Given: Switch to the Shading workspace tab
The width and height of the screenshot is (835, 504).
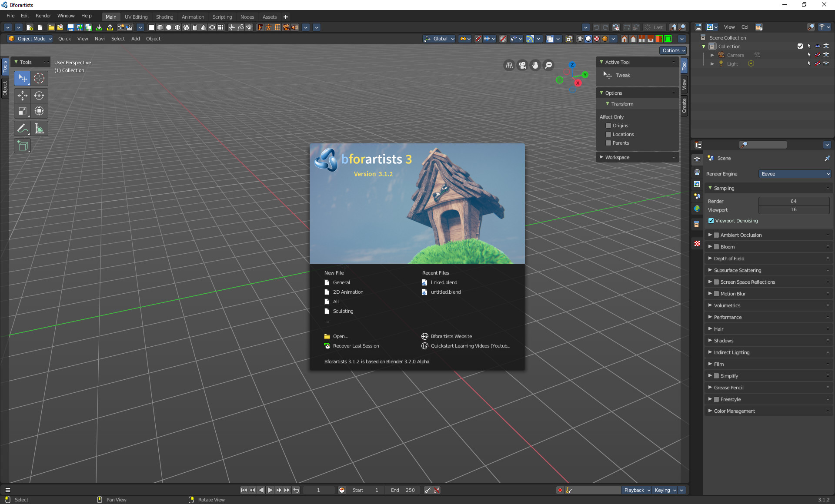Looking at the screenshot, I should click(x=164, y=17).
